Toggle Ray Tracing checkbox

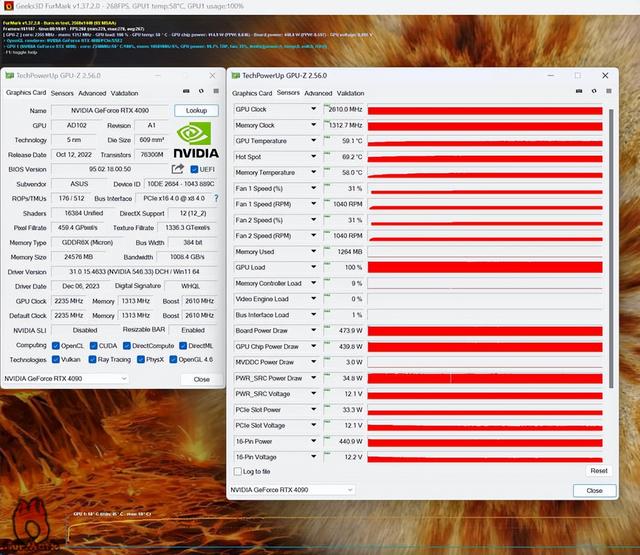coord(92,360)
